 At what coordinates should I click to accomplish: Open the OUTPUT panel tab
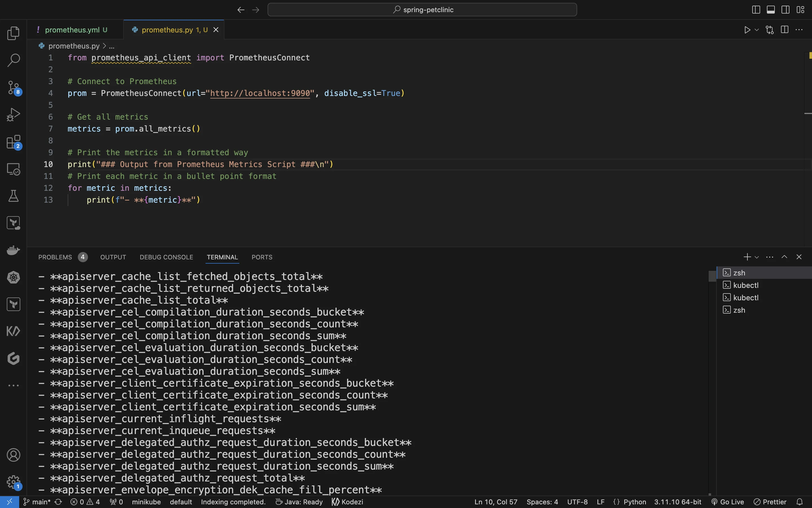coord(113,257)
